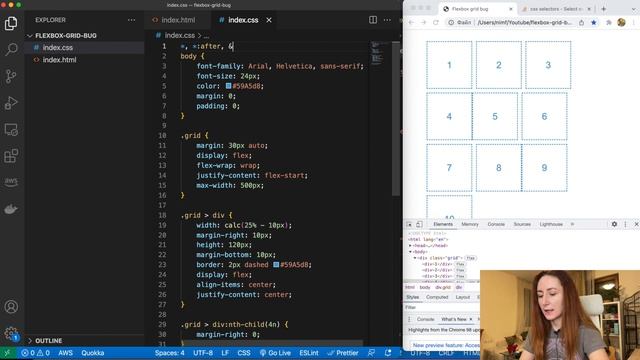Viewport: 640px width, 360px height.
Task: Open the Remote Explorer view
Action: click(11, 130)
